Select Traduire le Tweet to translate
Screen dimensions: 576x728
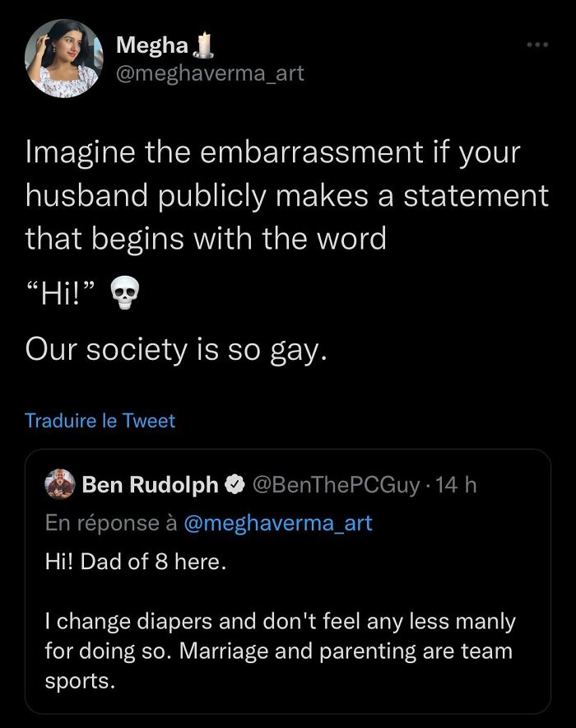[99, 421]
